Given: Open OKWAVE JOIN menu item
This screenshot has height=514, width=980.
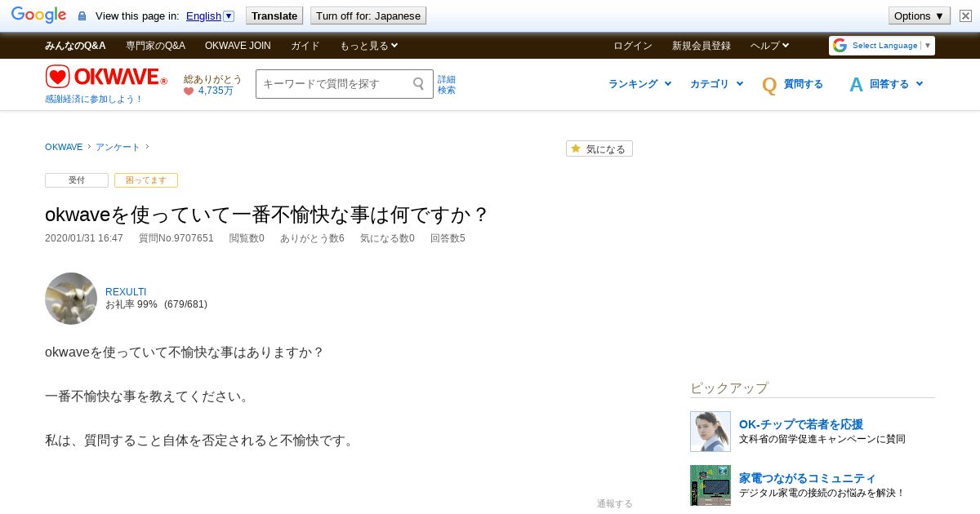Looking at the screenshot, I should [238, 46].
